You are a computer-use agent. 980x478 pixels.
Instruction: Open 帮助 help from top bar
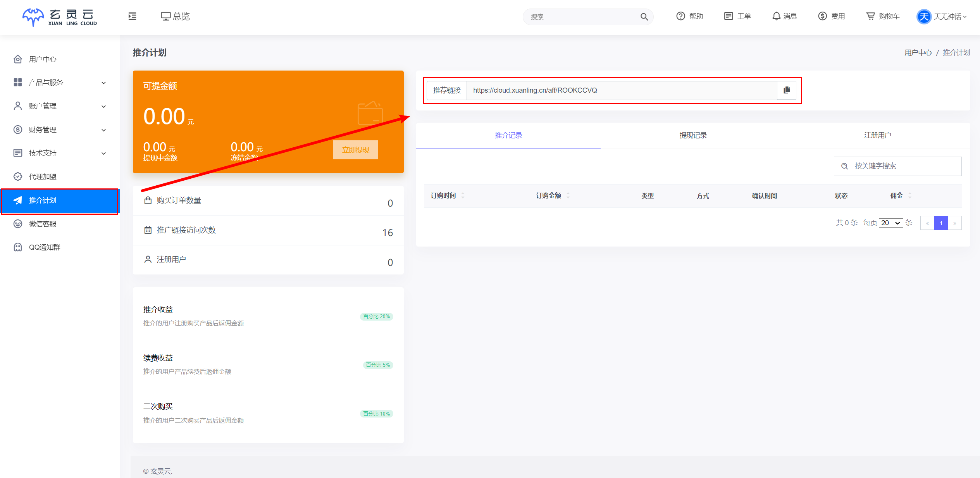[690, 16]
